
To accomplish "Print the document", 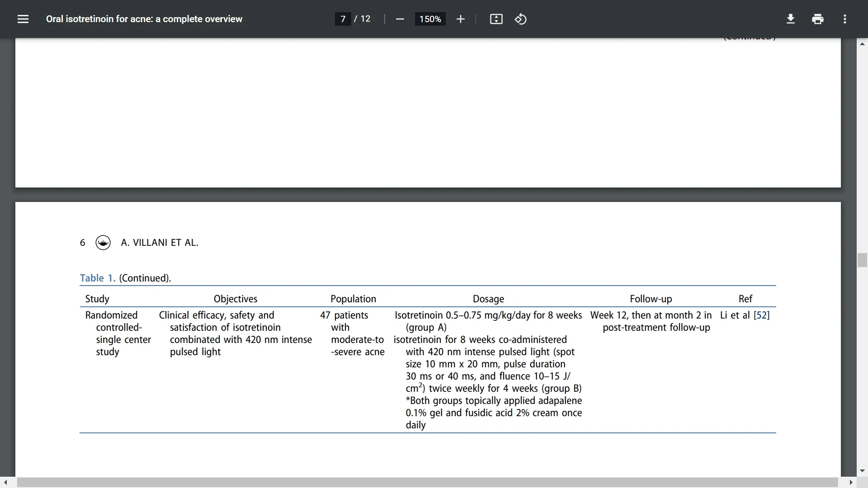I will coord(818,19).
